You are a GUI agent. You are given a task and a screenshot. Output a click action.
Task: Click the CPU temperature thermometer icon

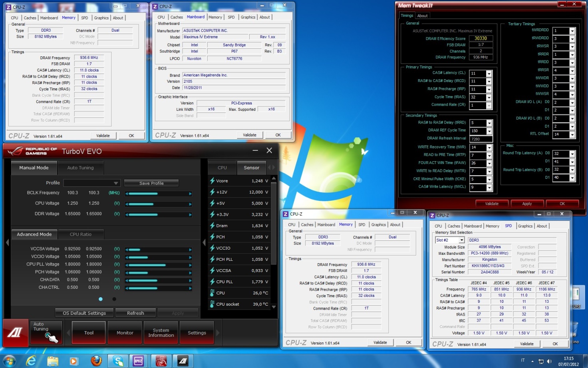[213, 293]
